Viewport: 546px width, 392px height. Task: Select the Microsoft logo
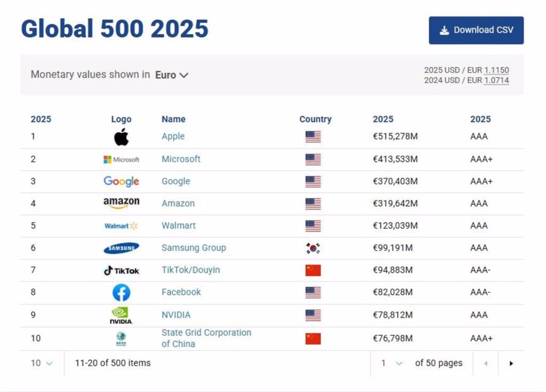coord(121,158)
